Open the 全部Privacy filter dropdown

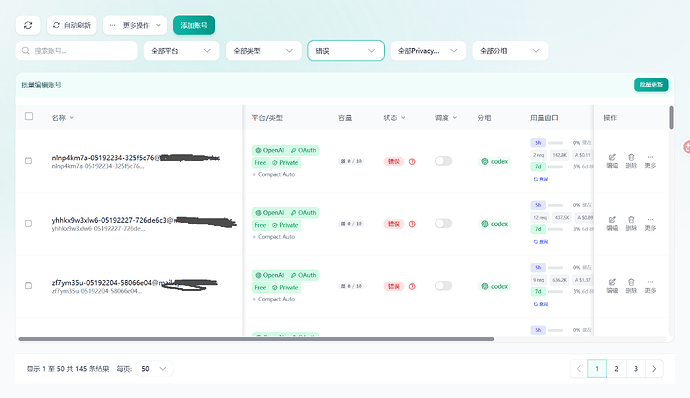point(428,51)
